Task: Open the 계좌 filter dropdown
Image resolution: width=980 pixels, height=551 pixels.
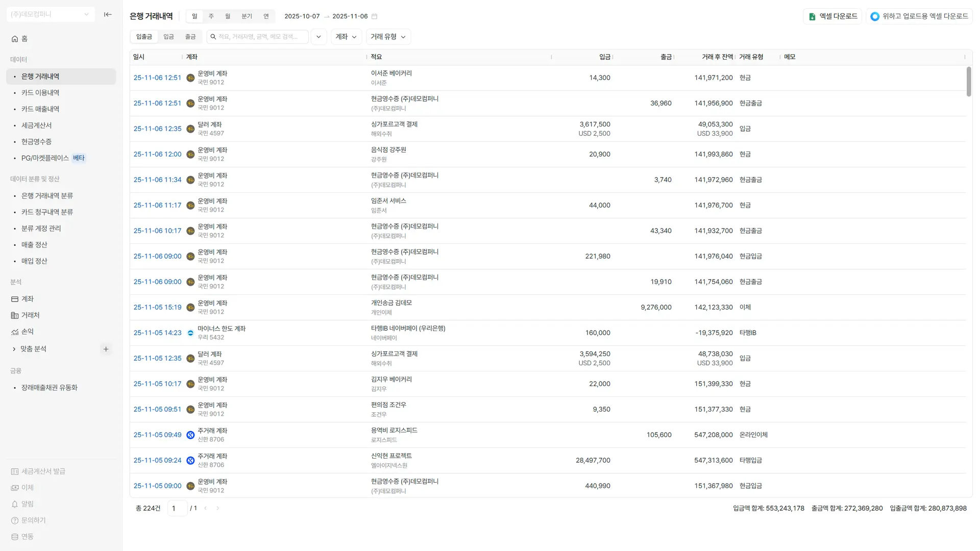Action: click(346, 37)
